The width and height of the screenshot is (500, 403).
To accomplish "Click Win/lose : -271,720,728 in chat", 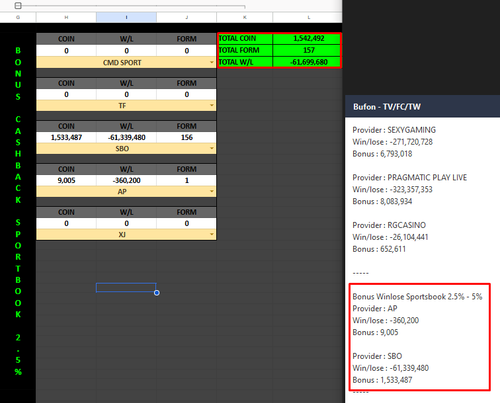I will (x=392, y=142).
